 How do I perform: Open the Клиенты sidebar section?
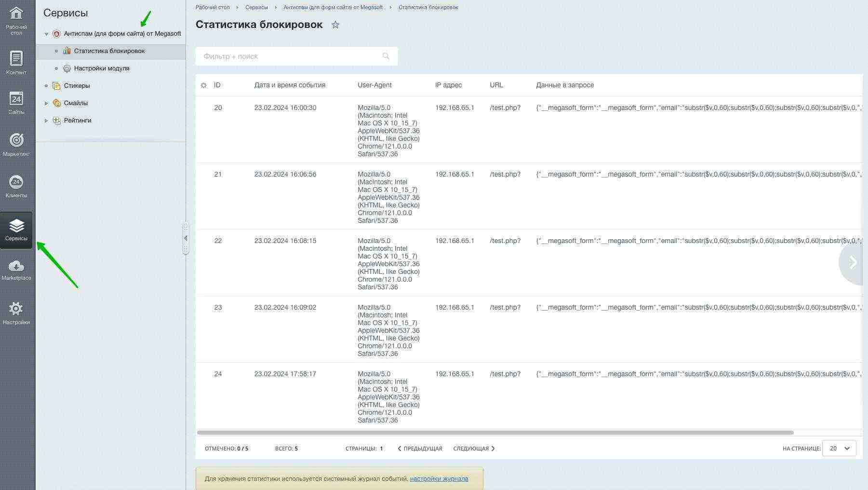tap(16, 186)
